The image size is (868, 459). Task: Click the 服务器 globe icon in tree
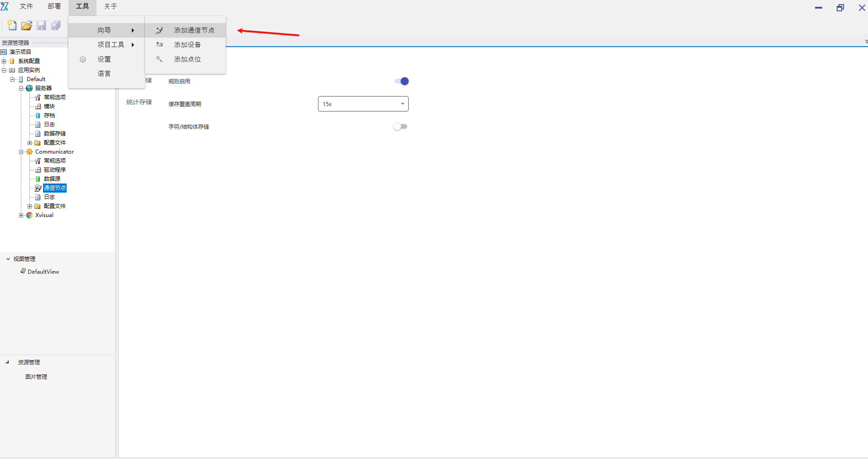pos(29,88)
